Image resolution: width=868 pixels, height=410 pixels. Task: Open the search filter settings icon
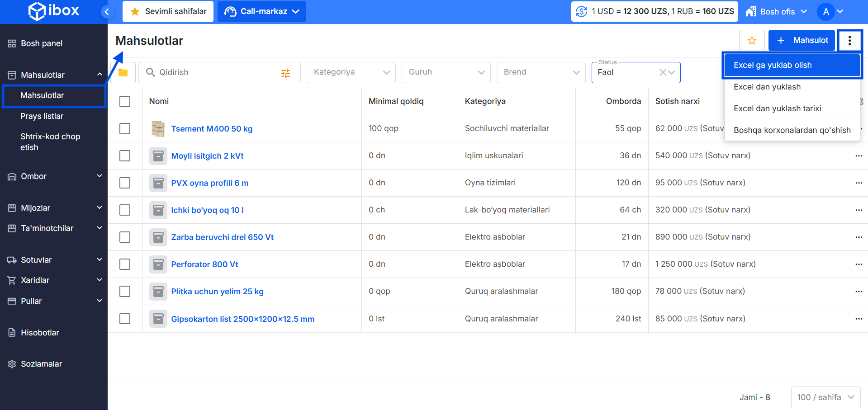pos(285,73)
